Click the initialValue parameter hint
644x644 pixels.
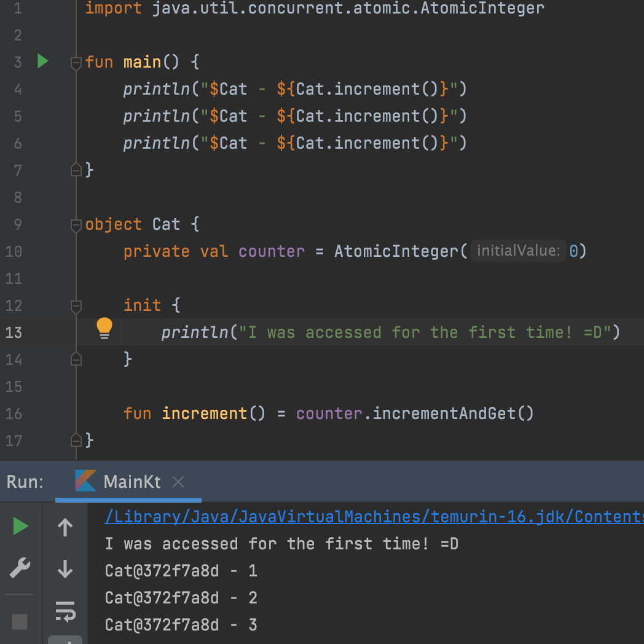point(518,251)
